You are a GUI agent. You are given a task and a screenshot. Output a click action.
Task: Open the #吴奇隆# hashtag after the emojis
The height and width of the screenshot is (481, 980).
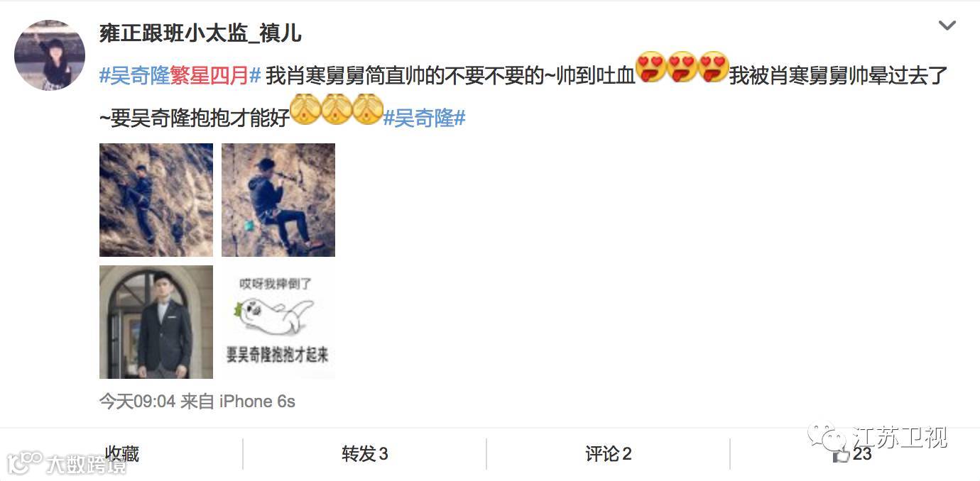pos(424,118)
